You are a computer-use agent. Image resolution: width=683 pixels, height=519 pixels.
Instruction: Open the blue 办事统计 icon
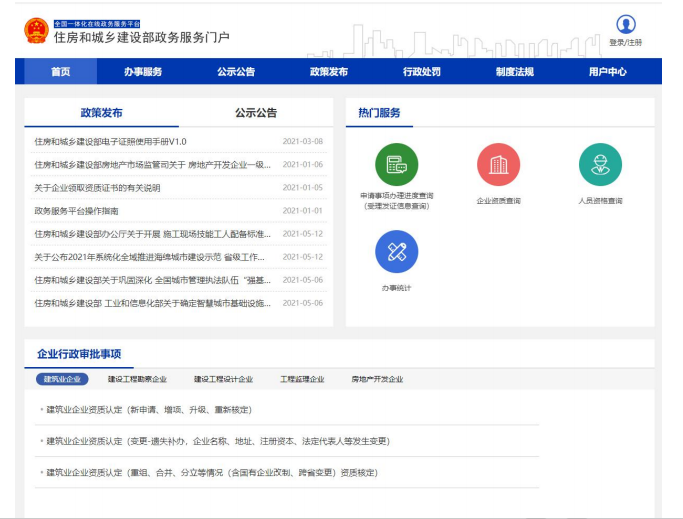[x=396, y=251]
